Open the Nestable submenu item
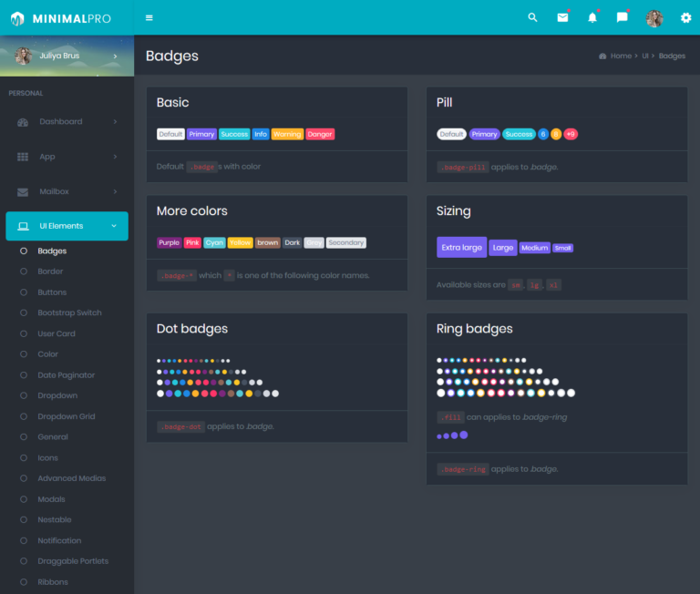Viewport: 700px width, 594px height. point(55,520)
